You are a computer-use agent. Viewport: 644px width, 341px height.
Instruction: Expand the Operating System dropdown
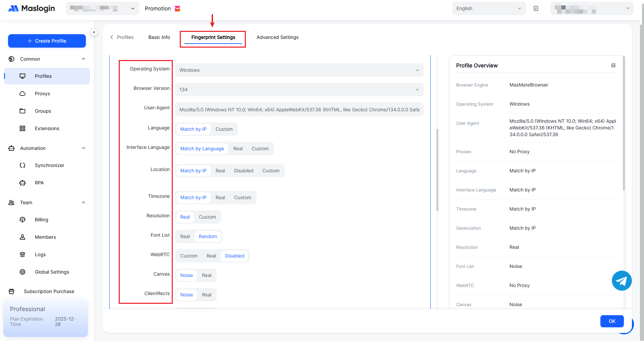pos(299,70)
